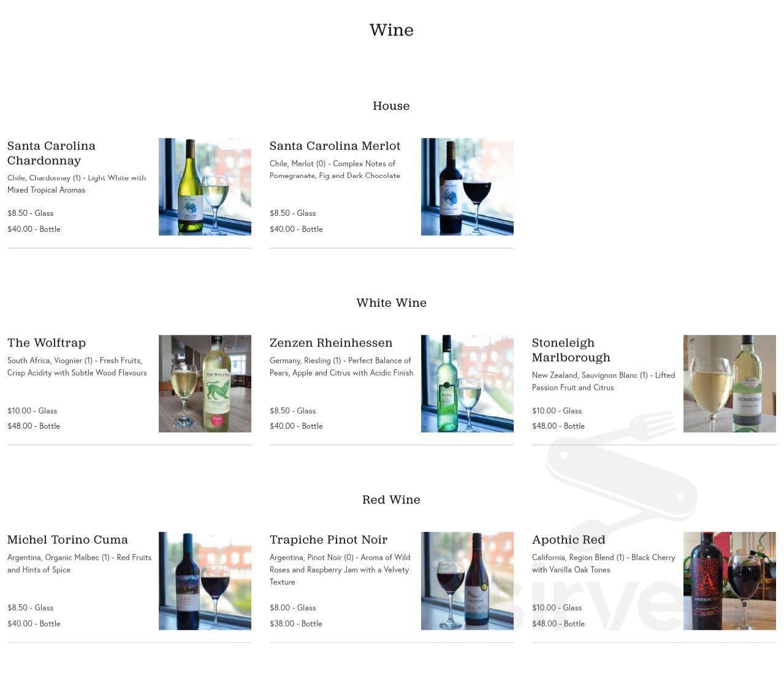Open the Santa Carolina Merlot bottle image

(467, 186)
